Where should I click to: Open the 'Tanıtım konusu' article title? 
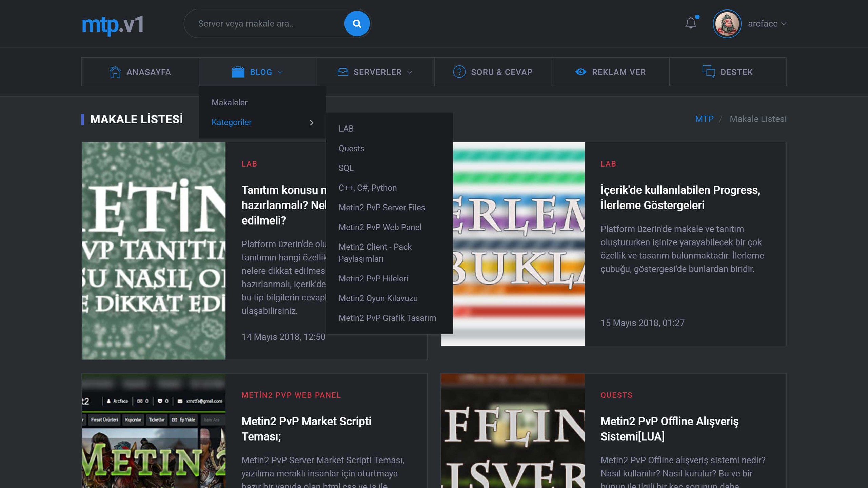click(283, 205)
